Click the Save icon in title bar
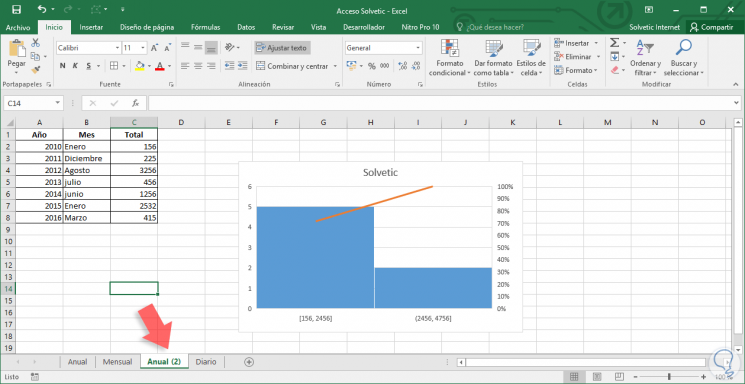 [17, 10]
